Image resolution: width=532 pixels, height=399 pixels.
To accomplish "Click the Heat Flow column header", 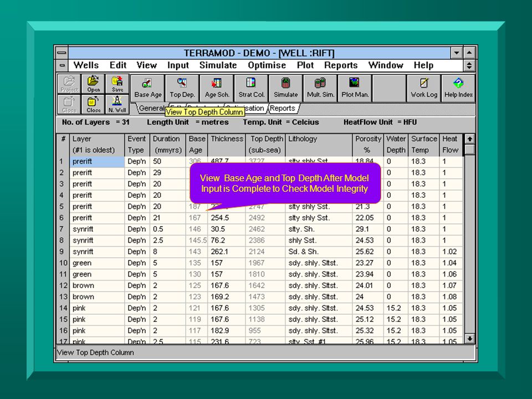I will coord(451,145).
